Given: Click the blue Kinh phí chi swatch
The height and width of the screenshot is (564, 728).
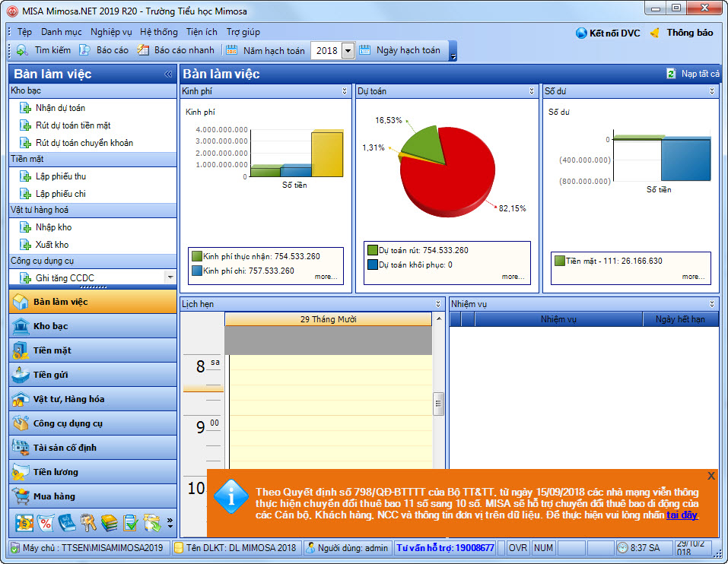Looking at the screenshot, I should [x=197, y=271].
